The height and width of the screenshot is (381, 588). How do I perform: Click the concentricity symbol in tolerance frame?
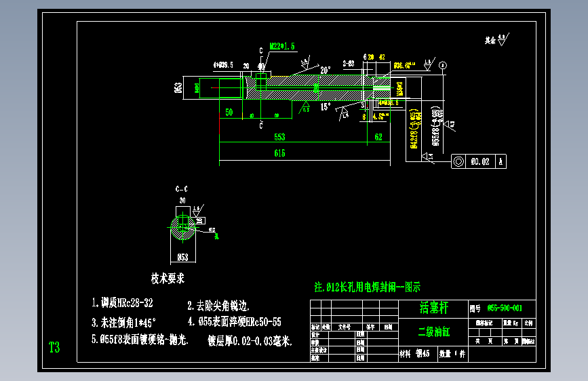coord(458,161)
